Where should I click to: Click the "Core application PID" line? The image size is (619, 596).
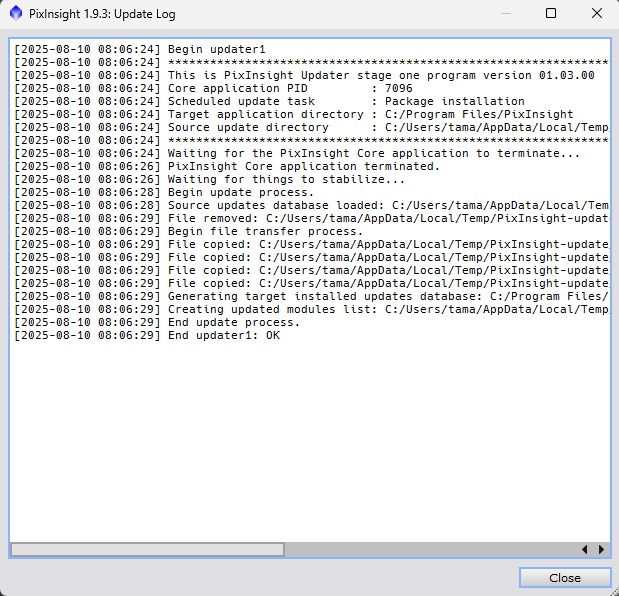coord(213,88)
